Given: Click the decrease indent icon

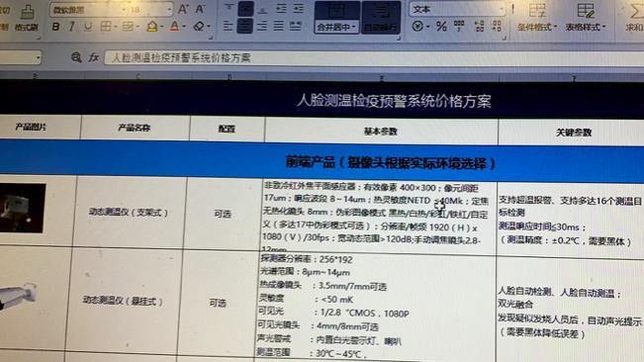Looking at the screenshot, I should (281, 9).
